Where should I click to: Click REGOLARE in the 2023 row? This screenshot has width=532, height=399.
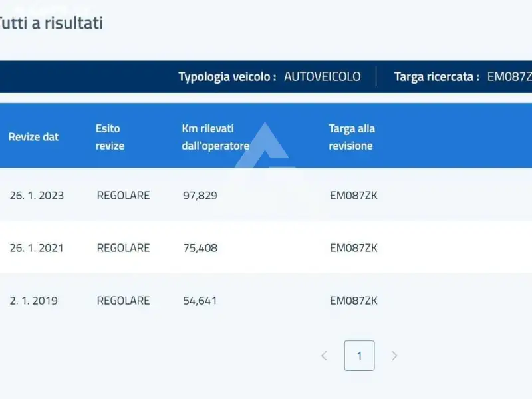123,196
